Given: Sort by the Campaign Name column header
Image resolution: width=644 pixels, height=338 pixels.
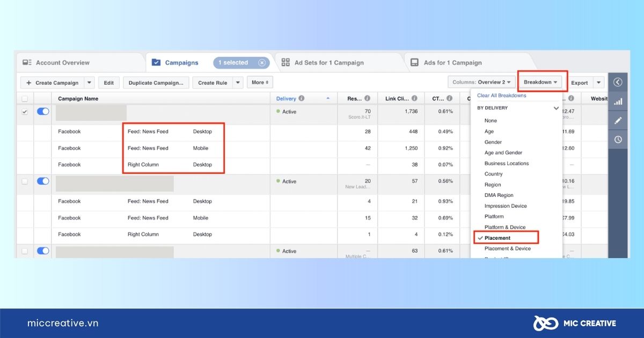Looking at the screenshot, I should 78,99.
